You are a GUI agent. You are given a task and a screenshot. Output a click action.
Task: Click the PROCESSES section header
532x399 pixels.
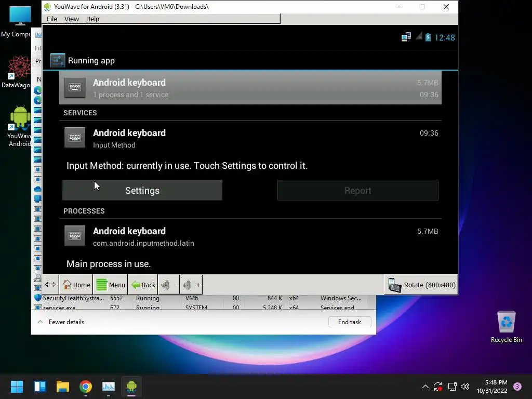(84, 211)
